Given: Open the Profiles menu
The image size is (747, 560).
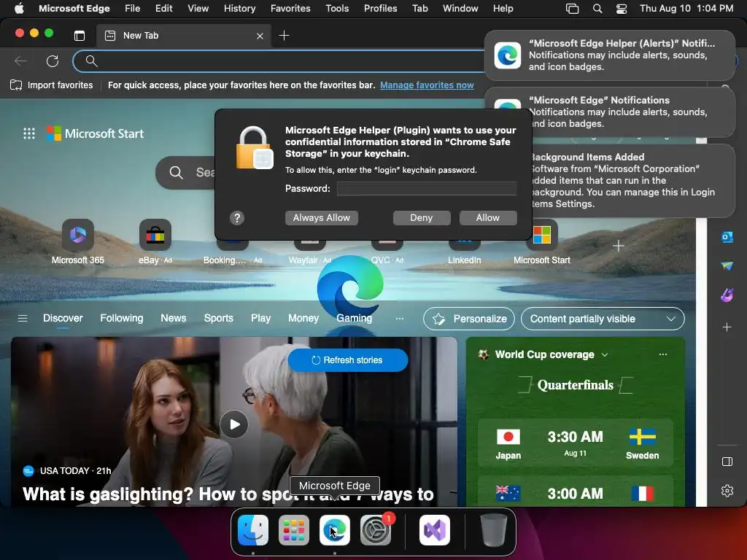Looking at the screenshot, I should [x=380, y=8].
